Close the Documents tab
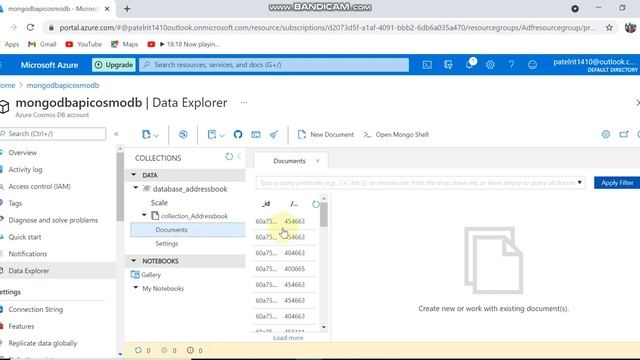Viewport: 640px width, 360px height. 318,161
